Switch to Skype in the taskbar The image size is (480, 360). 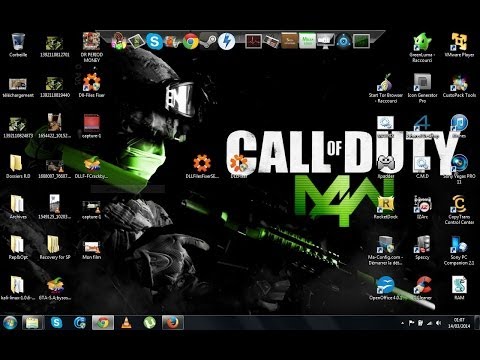[x=57, y=323]
